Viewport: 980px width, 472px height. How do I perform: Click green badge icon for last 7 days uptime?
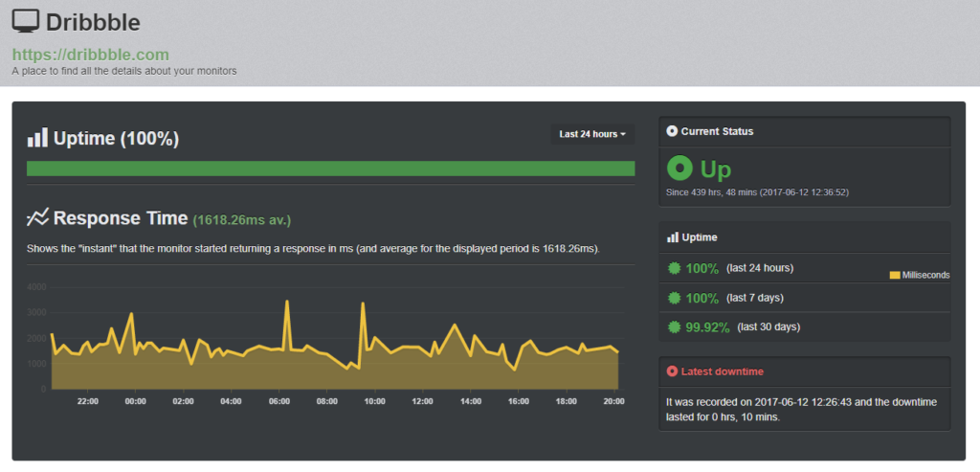point(675,298)
